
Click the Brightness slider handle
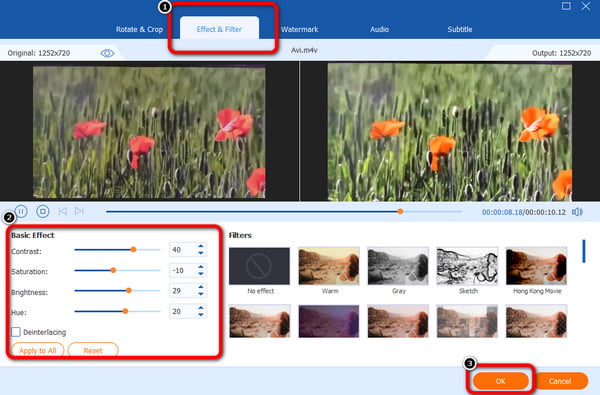pos(129,291)
